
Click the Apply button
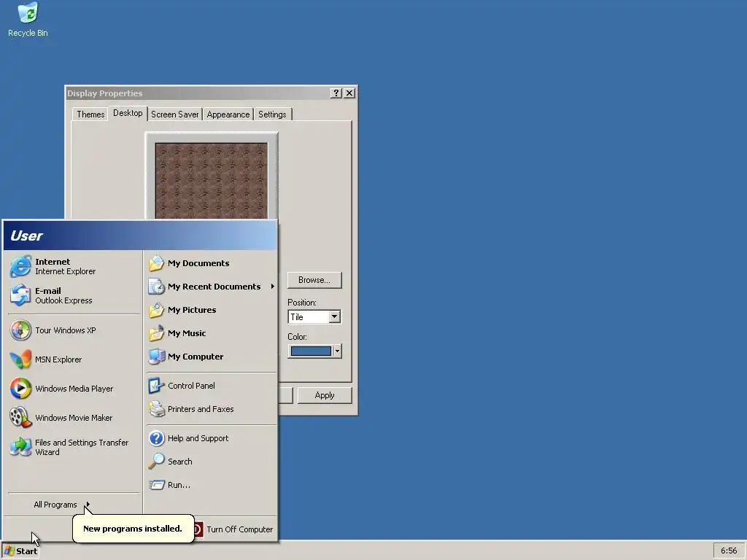(x=325, y=395)
